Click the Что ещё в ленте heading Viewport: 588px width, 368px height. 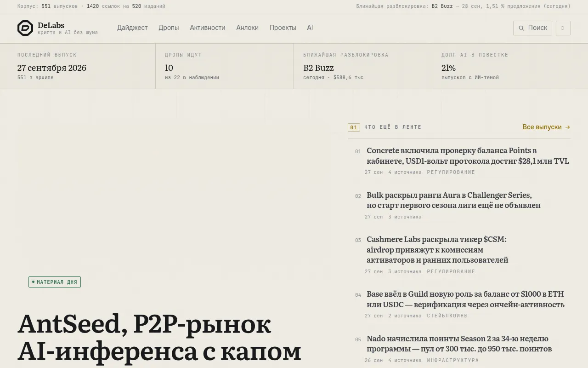(393, 127)
